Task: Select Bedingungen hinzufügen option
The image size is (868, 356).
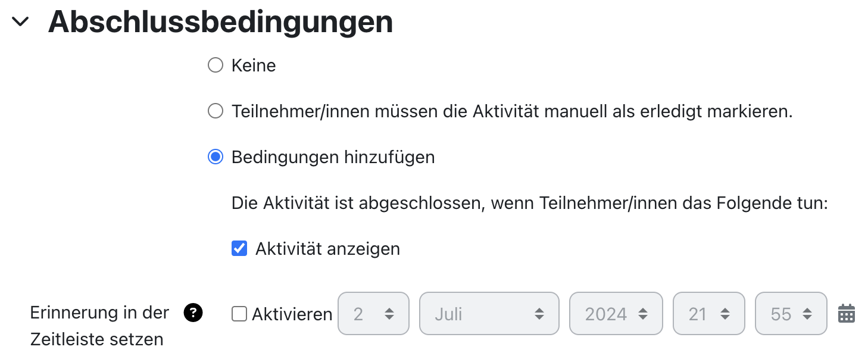Action: [x=215, y=157]
